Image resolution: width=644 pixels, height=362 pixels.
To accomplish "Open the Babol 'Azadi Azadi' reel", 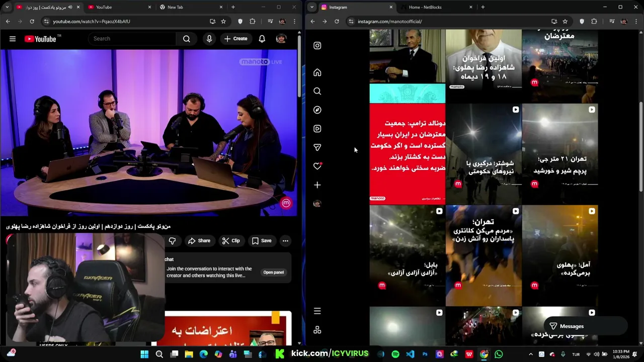I will tap(408, 255).
